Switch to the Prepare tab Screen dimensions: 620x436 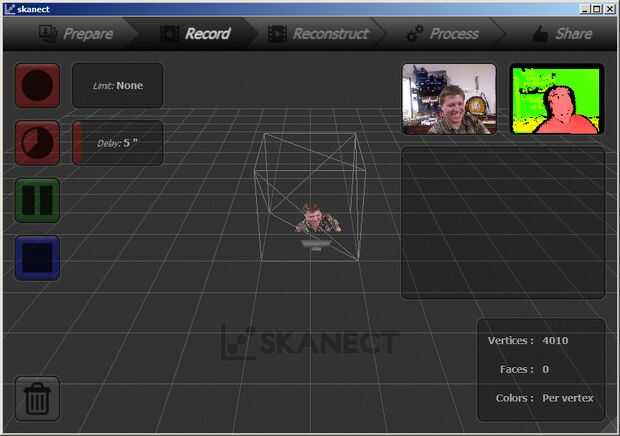click(x=76, y=34)
